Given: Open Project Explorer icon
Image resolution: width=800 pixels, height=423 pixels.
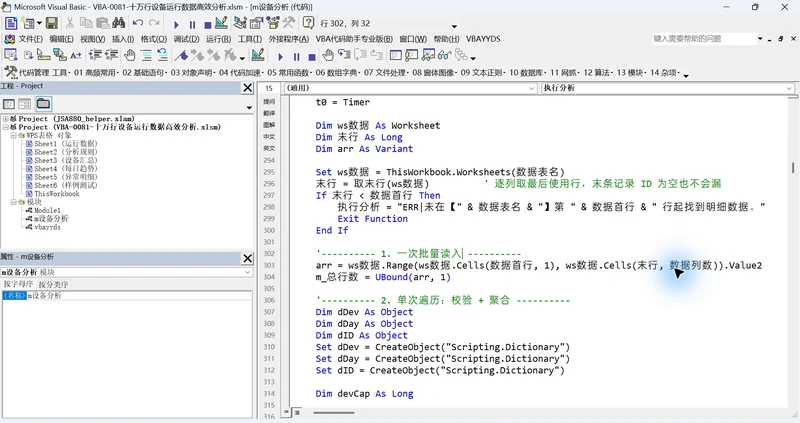Looking at the screenshot, I should [x=240, y=23].
